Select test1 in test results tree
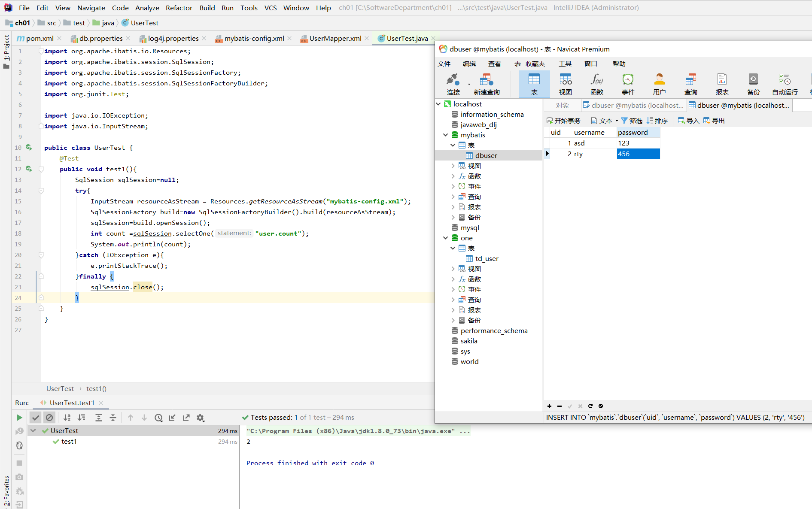 pos(69,441)
